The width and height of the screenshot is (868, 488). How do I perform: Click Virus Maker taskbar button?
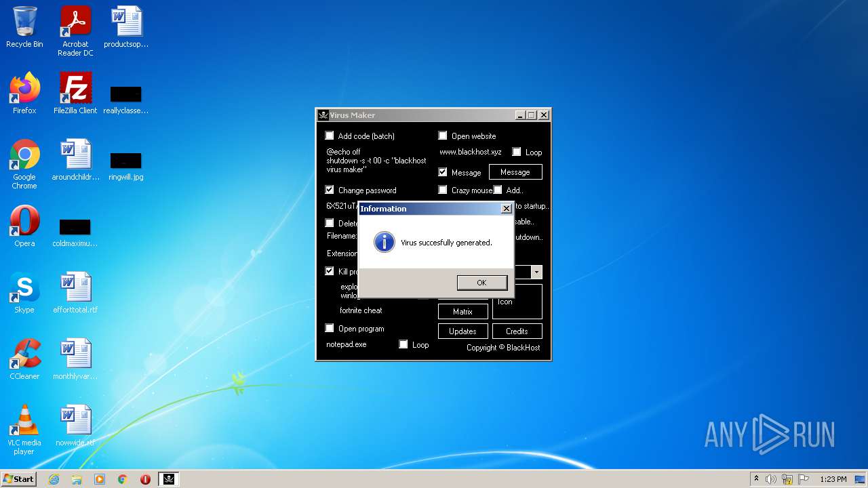(x=169, y=479)
